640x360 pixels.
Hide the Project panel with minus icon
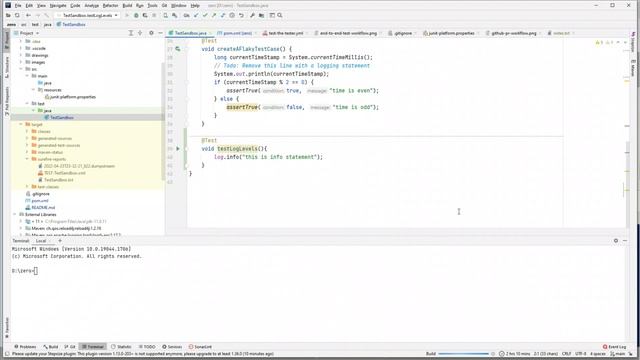160,33
